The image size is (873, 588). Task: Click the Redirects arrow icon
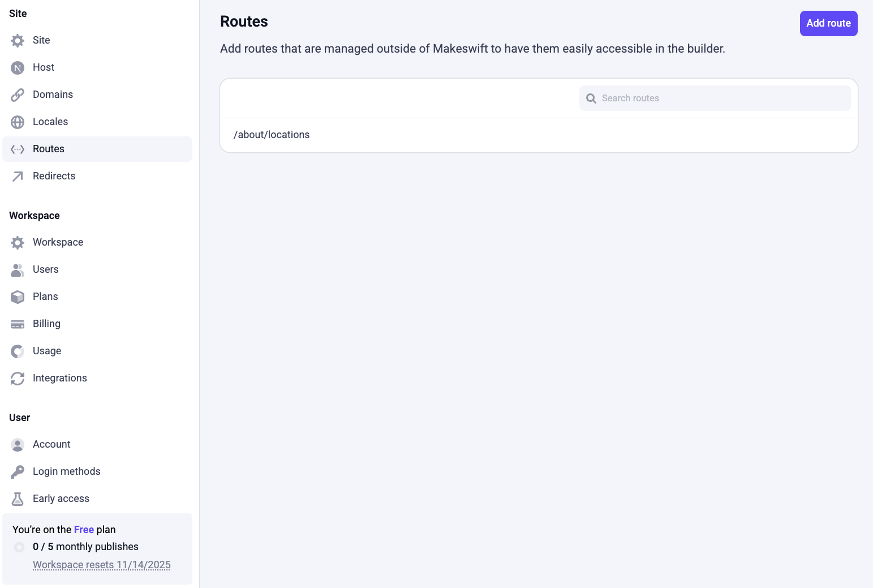(18, 177)
